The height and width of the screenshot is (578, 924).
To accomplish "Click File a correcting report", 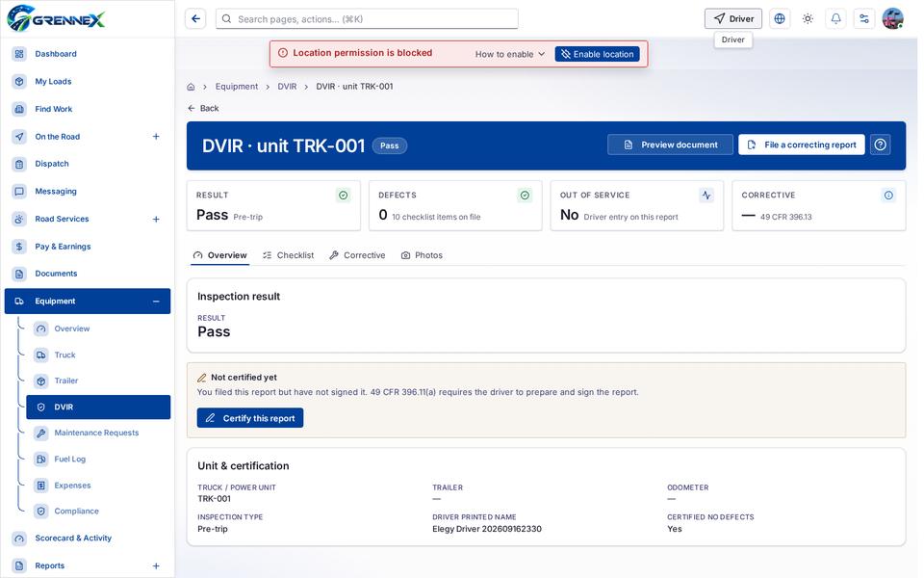I will point(802,144).
